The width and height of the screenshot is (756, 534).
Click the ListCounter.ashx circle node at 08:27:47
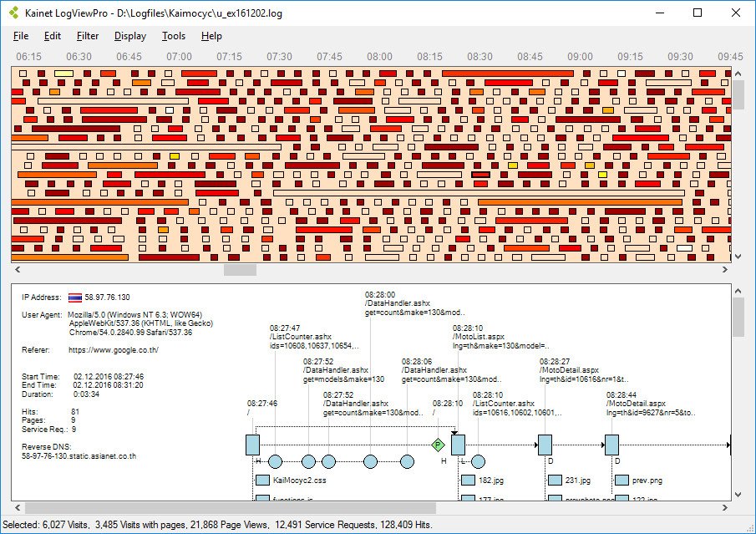tap(275, 461)
